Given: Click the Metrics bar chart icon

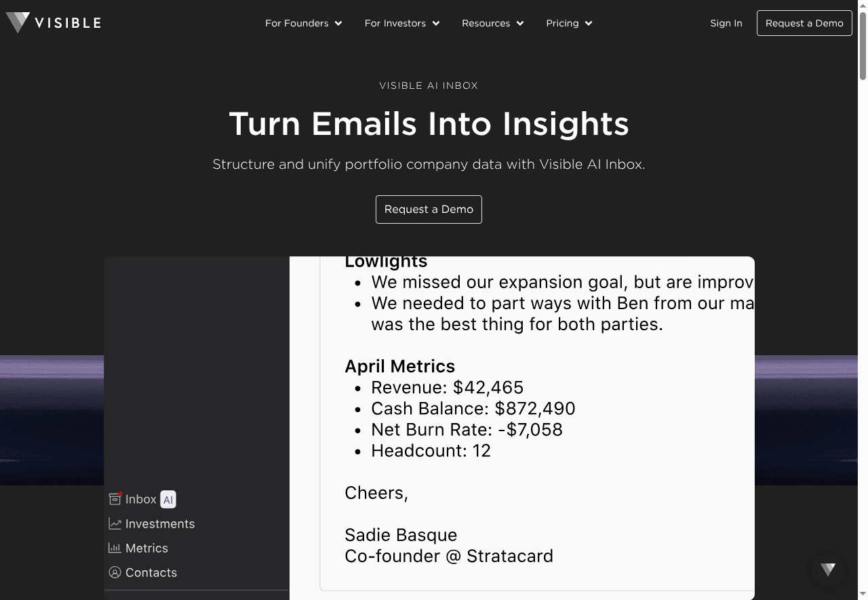Looking at the screenshot, I should [115, 548].
